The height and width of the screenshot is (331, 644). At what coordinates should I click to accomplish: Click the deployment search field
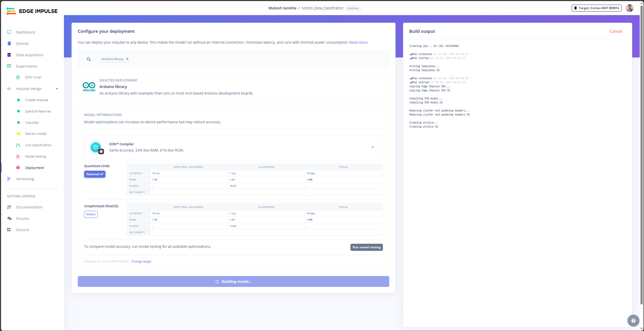coord(233,59)
